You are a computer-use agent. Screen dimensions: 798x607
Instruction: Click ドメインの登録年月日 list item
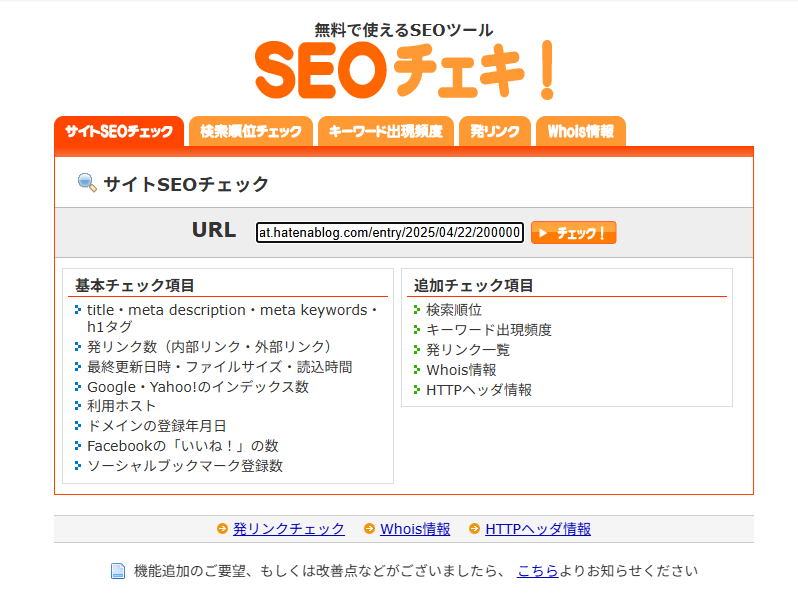[x=157, y=425]
